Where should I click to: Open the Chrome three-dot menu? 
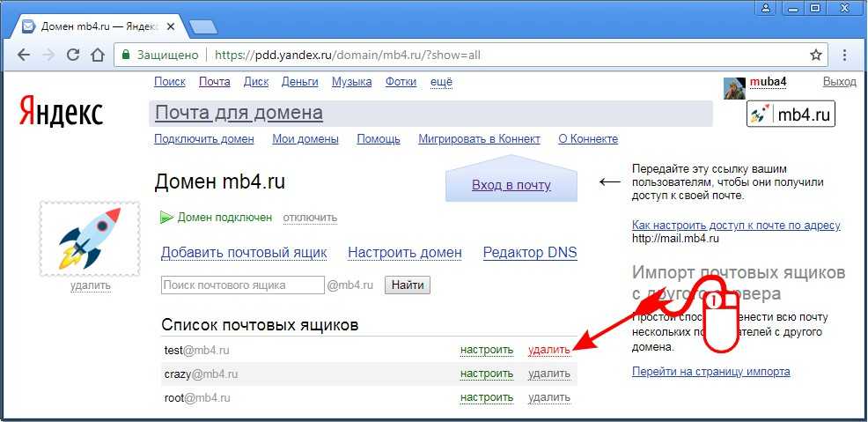click(x=845, y=55)
